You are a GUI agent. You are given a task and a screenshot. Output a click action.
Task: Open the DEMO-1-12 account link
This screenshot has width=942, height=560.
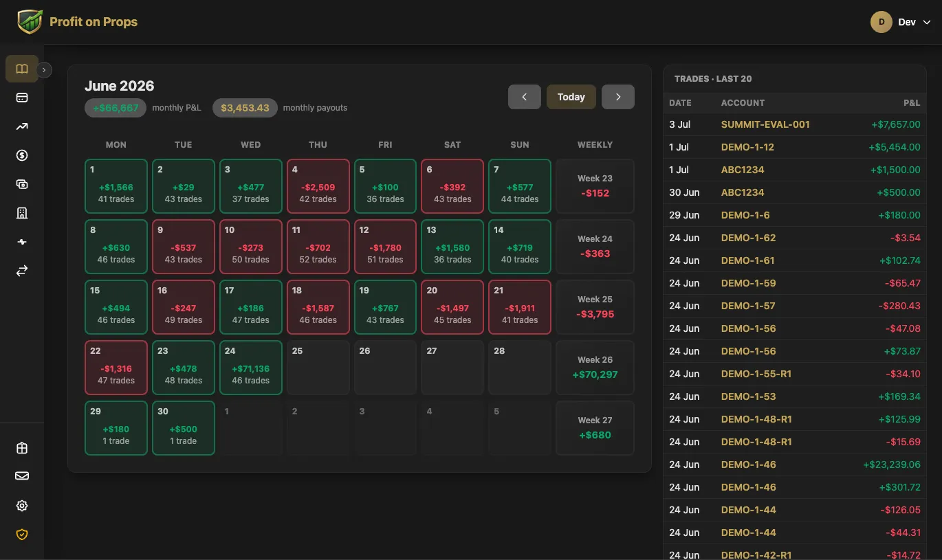point(747,147)
